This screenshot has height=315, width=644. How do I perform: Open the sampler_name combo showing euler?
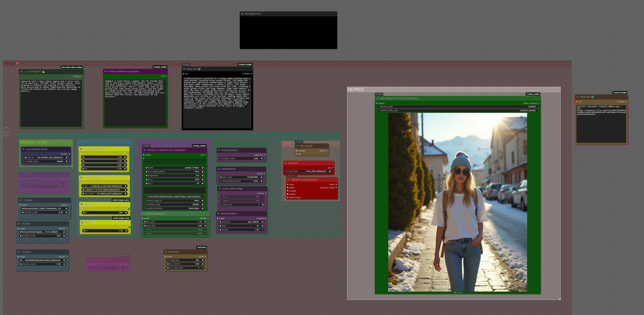tap(241, 158)
